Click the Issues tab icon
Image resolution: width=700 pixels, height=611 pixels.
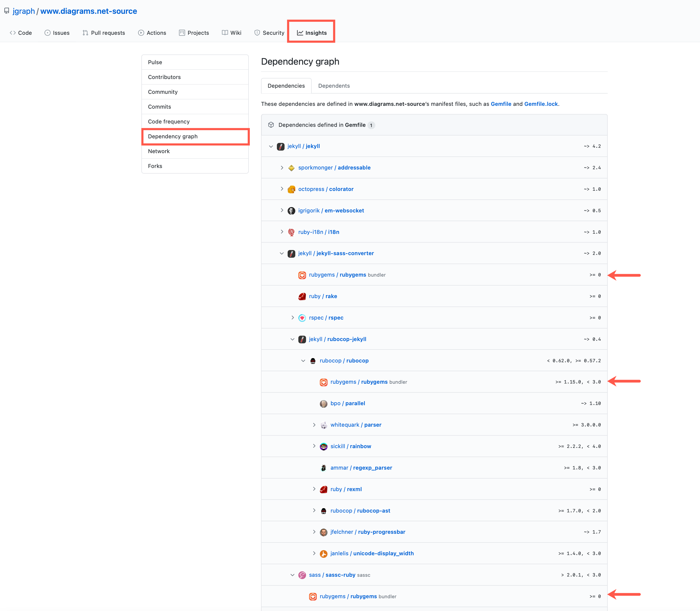47,33
